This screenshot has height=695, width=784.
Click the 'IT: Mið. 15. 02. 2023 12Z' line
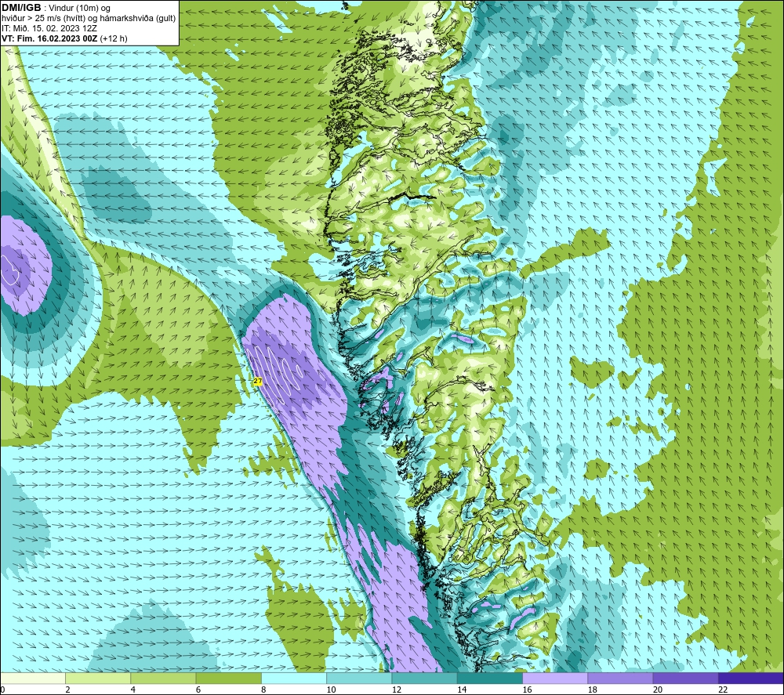pyautogui.click(x=49, y=28)
